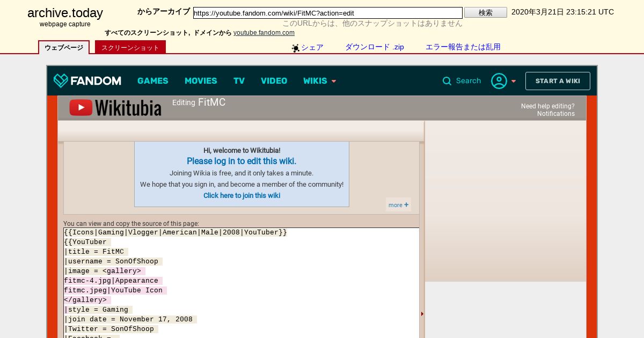
Task: Open the Need help editing? link
Action: point(548,106)
